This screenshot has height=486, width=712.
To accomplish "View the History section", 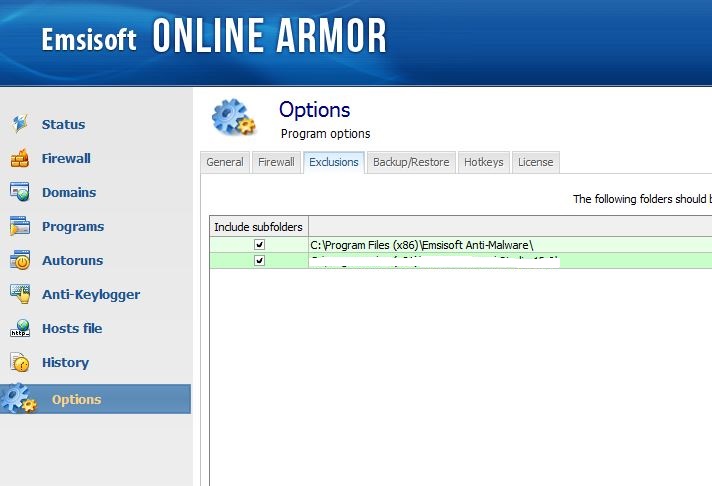I will pos(65,362).
